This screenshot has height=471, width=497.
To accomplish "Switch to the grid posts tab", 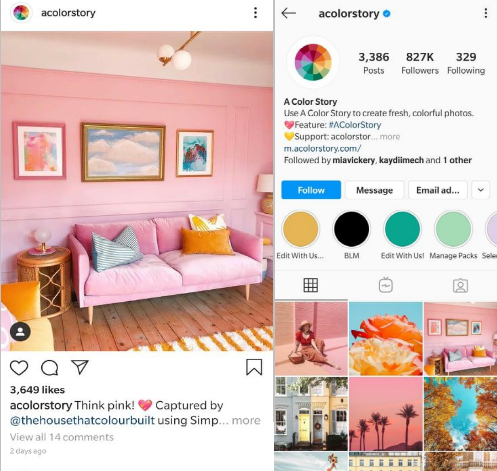I will 311,285.
